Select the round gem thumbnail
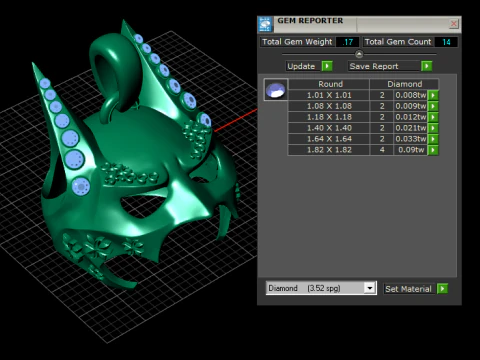This screenshot has height=360, width=480. pos(276,90)
